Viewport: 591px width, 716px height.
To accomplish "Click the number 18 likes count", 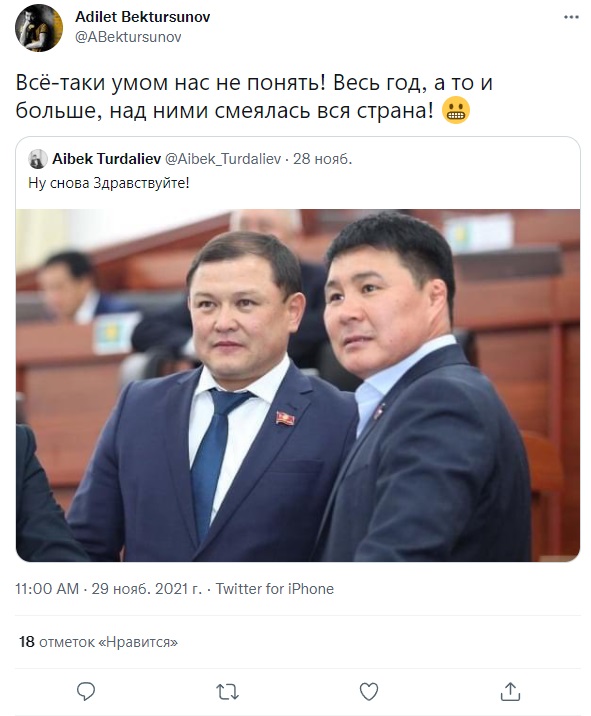I will click(x=27, y=642).
